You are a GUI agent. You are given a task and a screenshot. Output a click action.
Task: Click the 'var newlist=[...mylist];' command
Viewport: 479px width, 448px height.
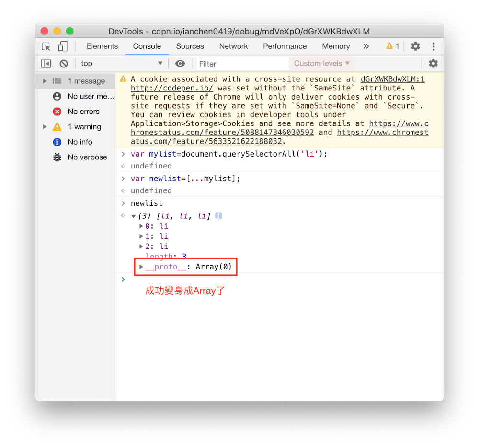click(x=185, y=179)
